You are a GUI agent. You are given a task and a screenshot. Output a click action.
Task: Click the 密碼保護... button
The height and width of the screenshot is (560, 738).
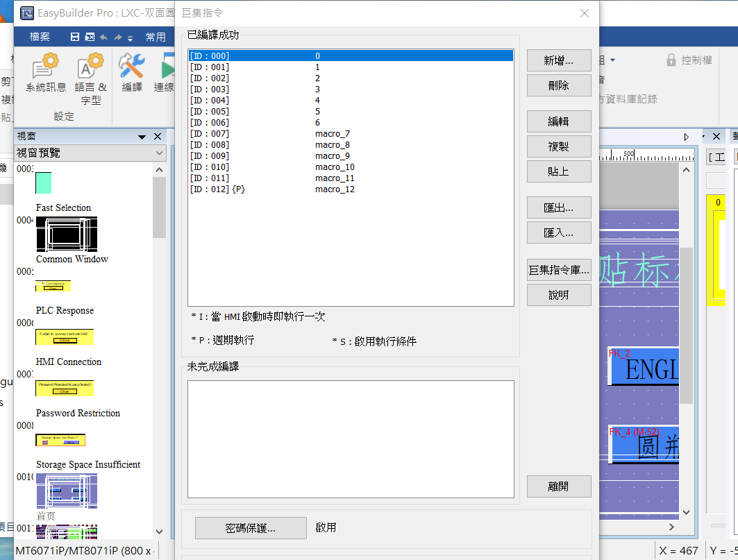[251, 528]
